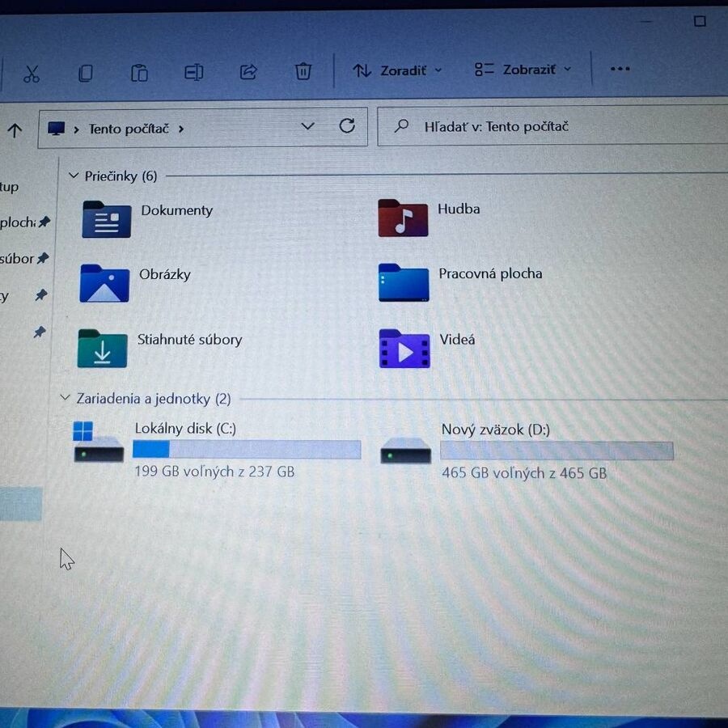Select the Dokumenty folder icon
728x728 pixels.
(x=106, y=219)
